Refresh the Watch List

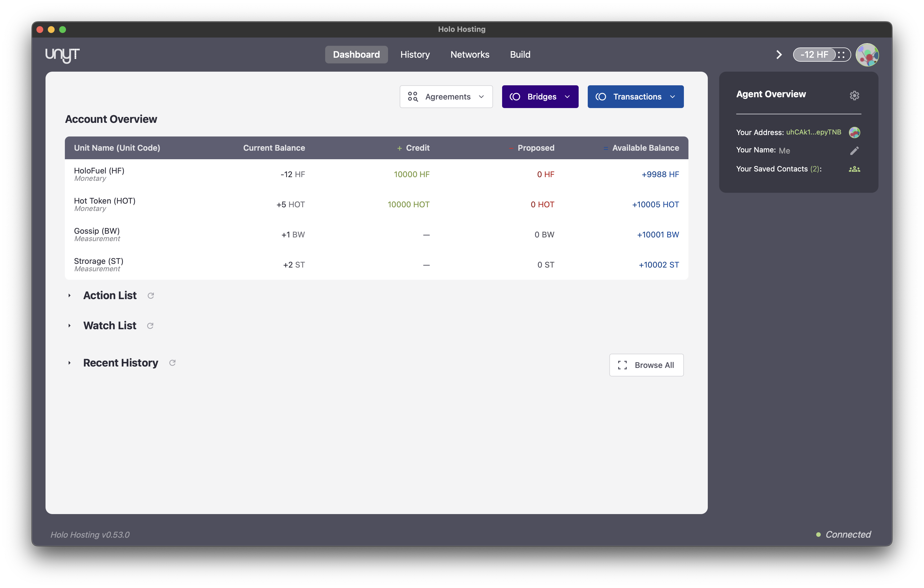[x=150, y=326]
